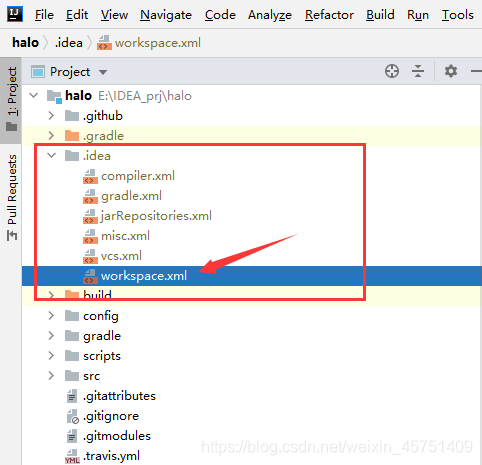Open the File menu
482x465 pixels.
pyautogui.click(x=44, y=15)
